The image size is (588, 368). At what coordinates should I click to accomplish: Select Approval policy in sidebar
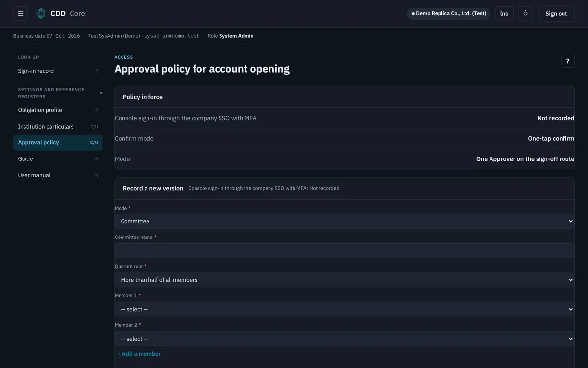pyautogui.click(x=58, y=142)
